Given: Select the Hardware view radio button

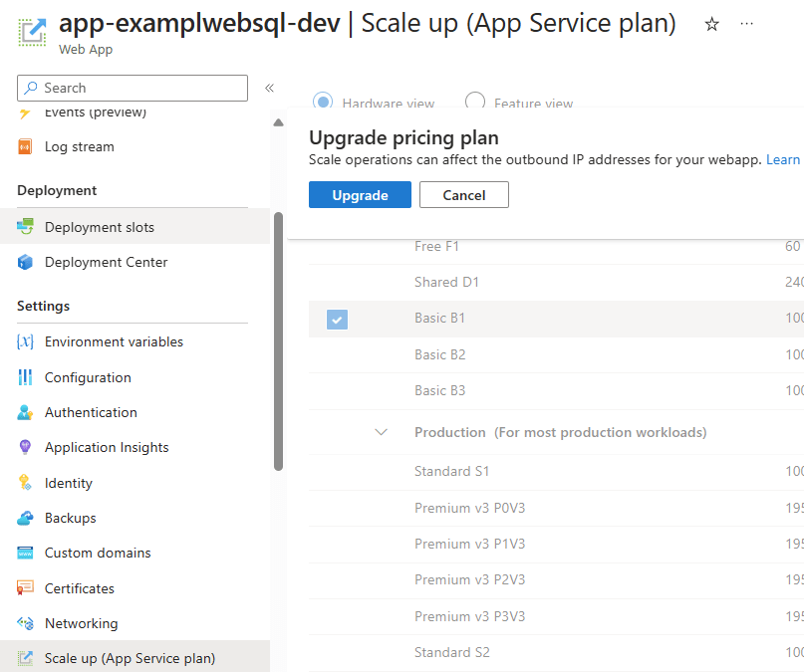Looking at the screenshot, I should pos(323,102).
